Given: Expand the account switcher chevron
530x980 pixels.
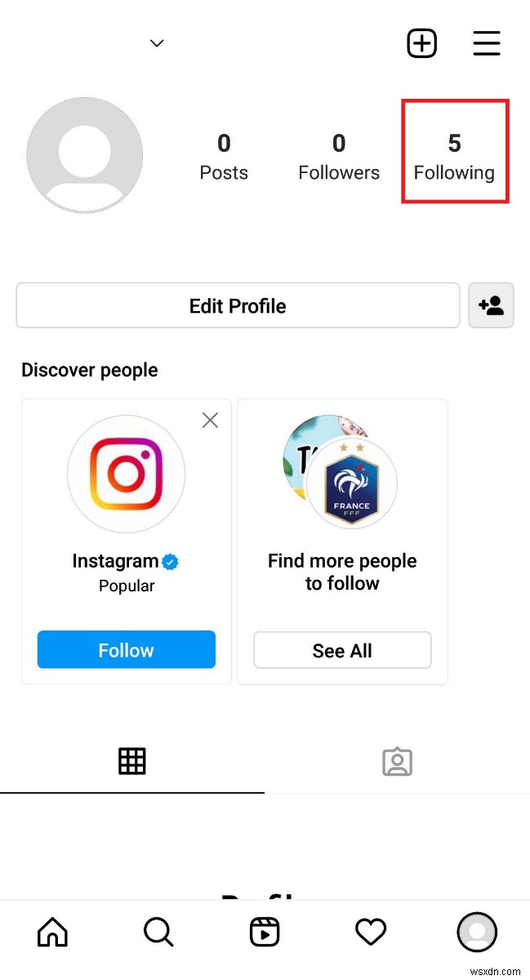Looking at the screenshot, I should [156, 42].
